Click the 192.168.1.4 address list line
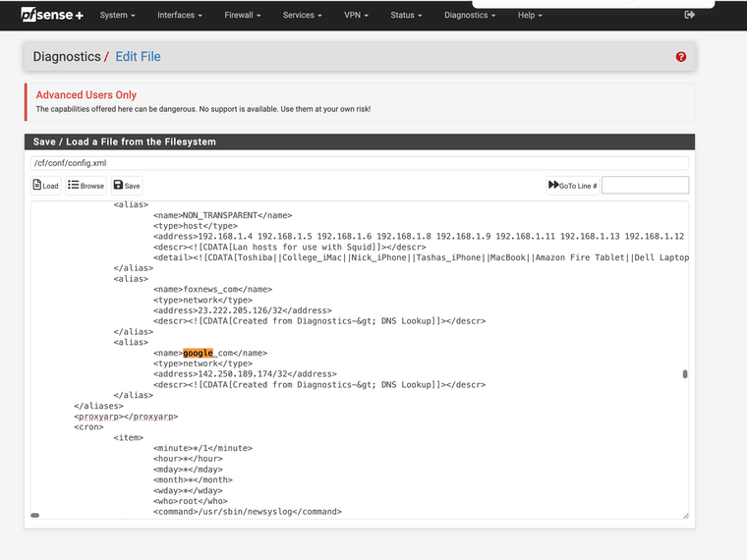747x560 pixels. click(420, 236)
